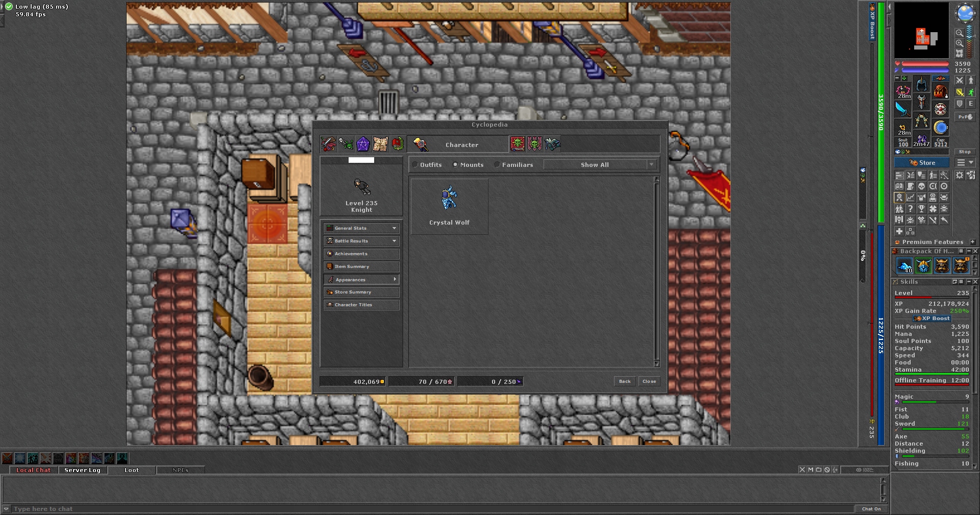This screenshot has height=515, width=980.
Task: Open the Map parchment icon tab
Action: [x=380, y=144]
